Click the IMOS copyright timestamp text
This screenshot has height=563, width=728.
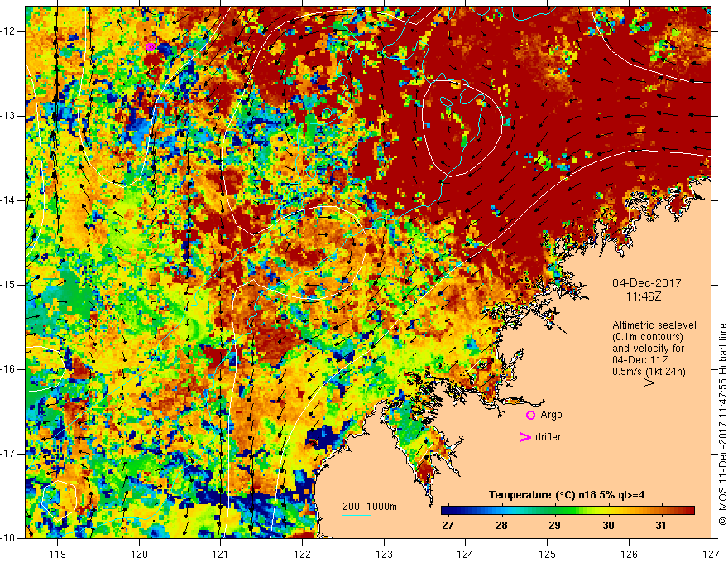pyautogui.click(x=722, y=425)
